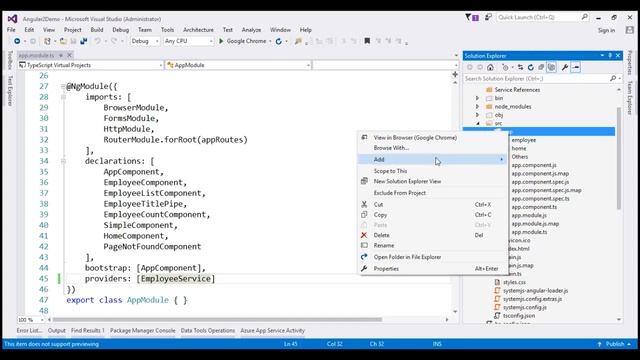This screenshot has height=360, width=640.
Task: Click the red Delete icon in context menu
Action: [x=364, y=235]
